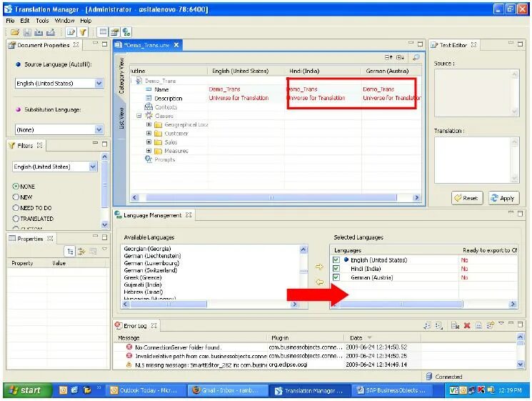Remove language using the left yellow arrow
The height and width of the screenshot is (401, 532).
click(319, 282)
